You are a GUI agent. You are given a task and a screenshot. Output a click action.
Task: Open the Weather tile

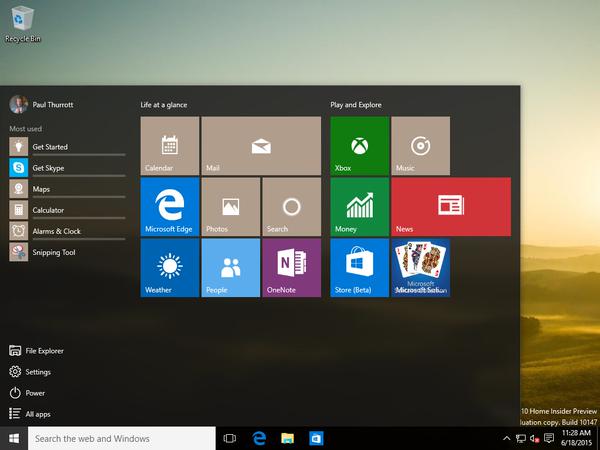pyautogui.click(x=170, y=267)
